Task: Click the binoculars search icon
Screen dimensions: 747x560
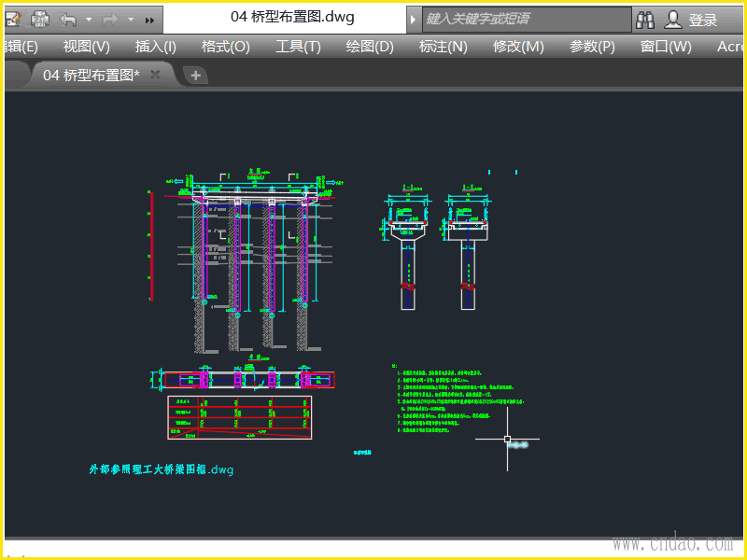Action: pyautogui.click(x=645, y=19)
